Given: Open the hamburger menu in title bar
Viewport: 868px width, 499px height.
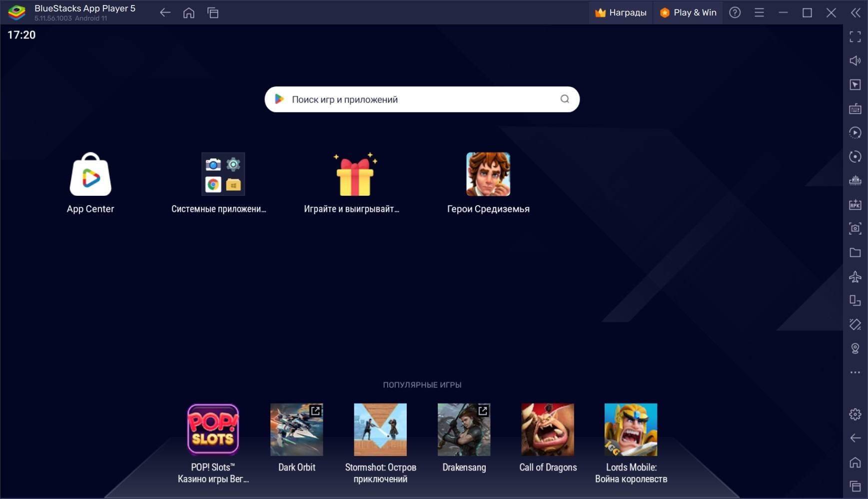Looking at the screenshot, I should coord(759,12).
